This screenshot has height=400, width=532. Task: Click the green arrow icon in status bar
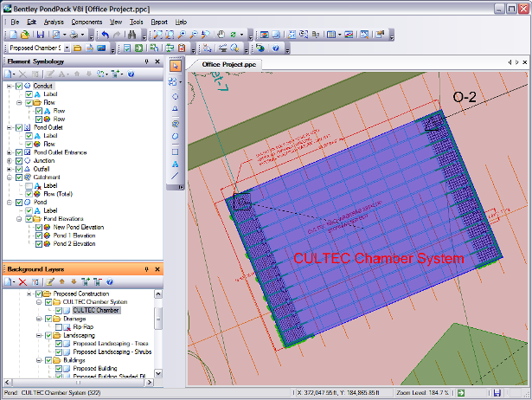461,393
